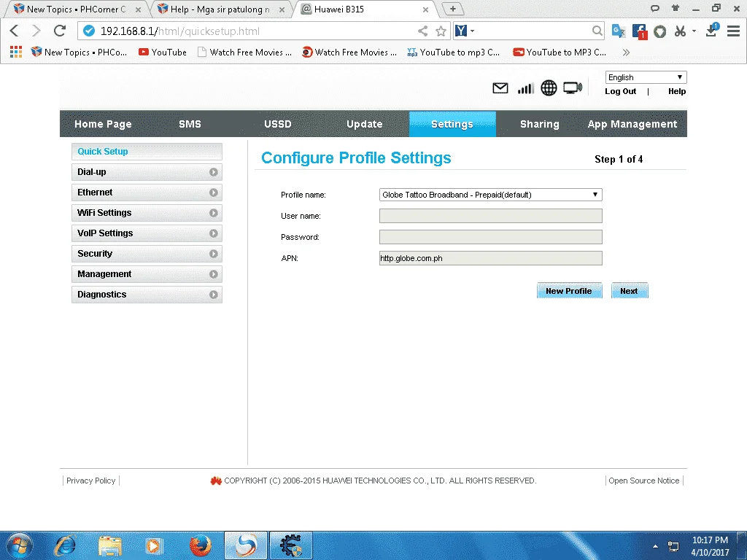747x560 pixels.
Task: Reload the page with refresh icon
Action: pyautogui.click(x=60, y=31)
